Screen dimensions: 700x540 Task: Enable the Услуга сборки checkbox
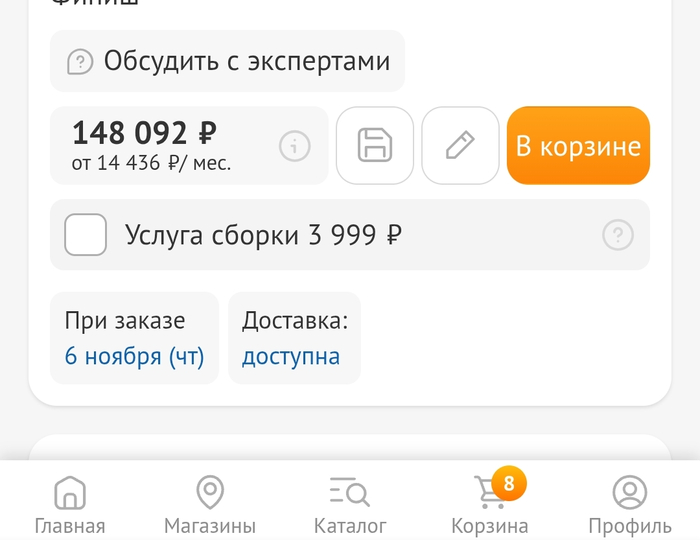click(85, 235)
